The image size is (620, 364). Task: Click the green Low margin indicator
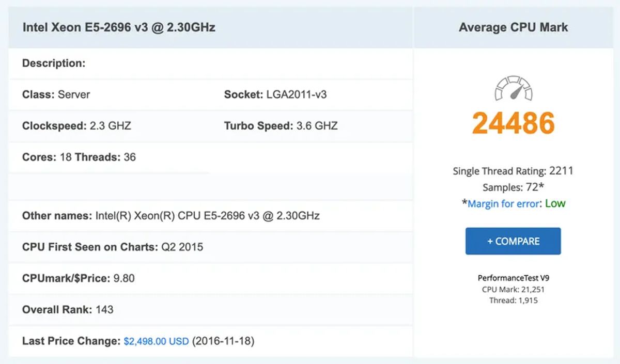555,203
